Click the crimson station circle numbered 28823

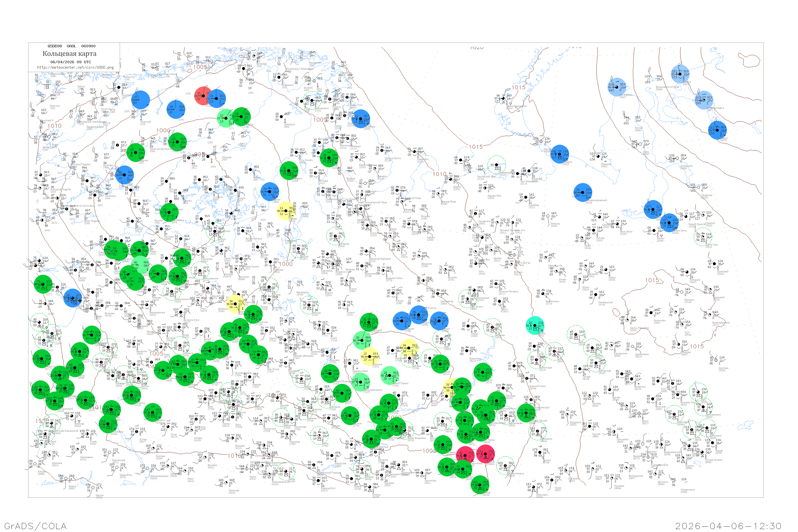point(485,454)
